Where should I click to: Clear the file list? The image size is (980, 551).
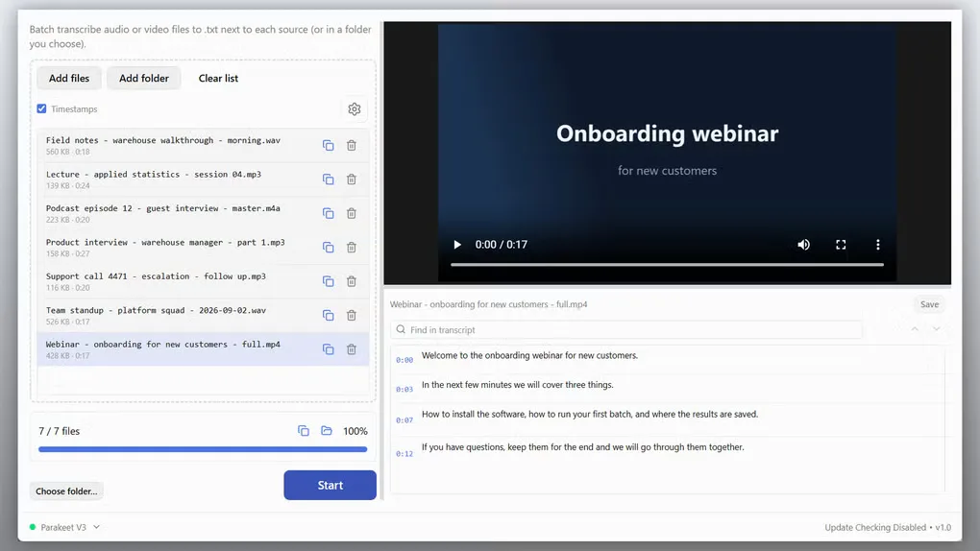pyautogui.click(x=218, y=78)
